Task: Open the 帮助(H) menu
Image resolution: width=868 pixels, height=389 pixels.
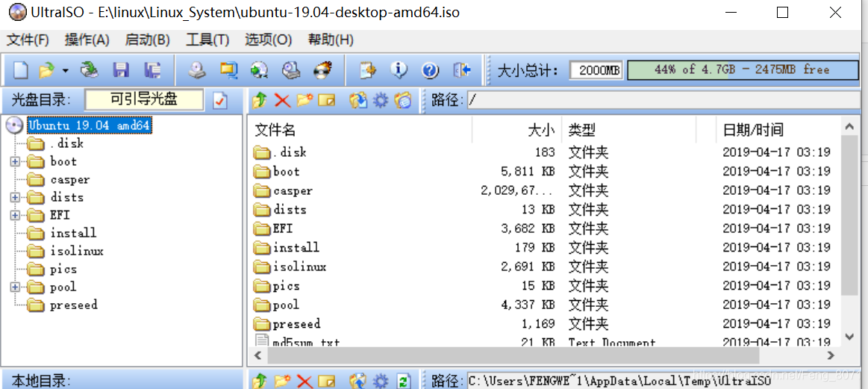Action: click(x=331, y=40)
